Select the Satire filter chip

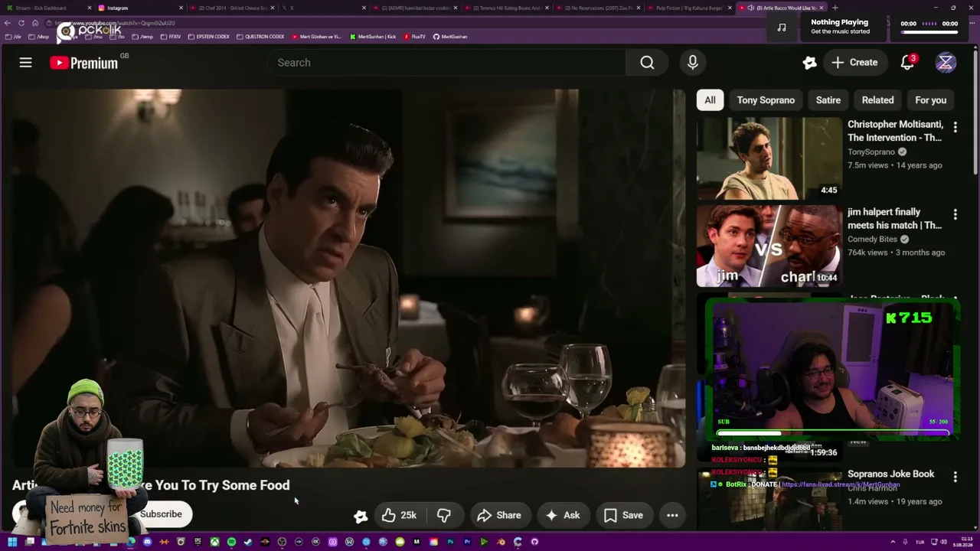(828, 100)
